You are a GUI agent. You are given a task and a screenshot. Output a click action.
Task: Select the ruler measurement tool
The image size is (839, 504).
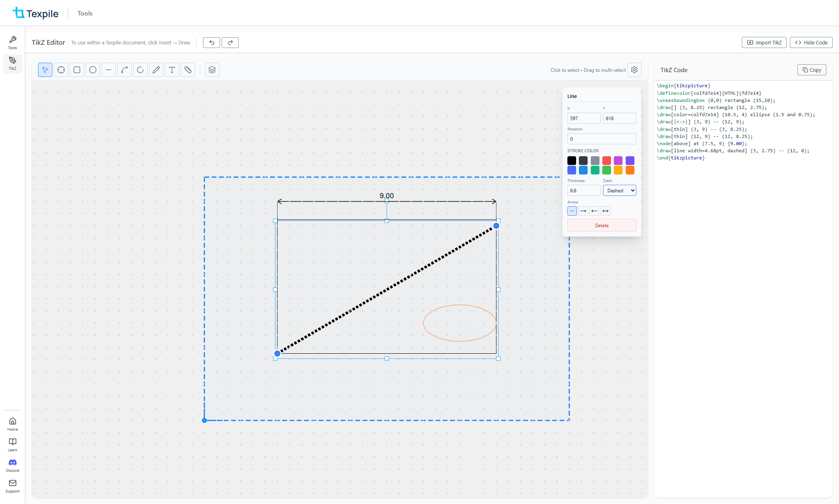pyautogui.click(x=188, y=70)
